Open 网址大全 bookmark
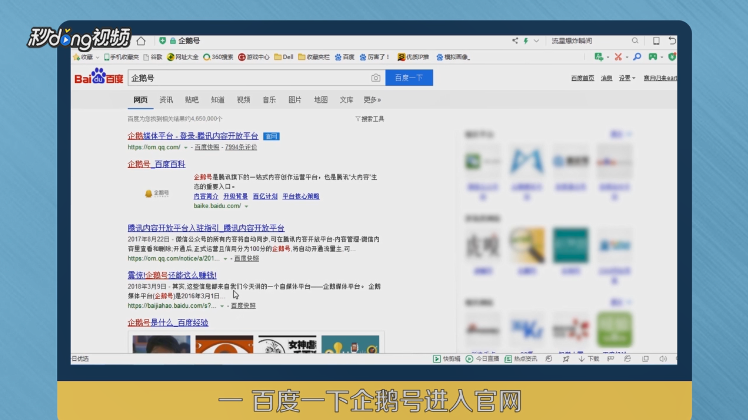748x420 pixels. pyautogui.click(x=183, y=57)
